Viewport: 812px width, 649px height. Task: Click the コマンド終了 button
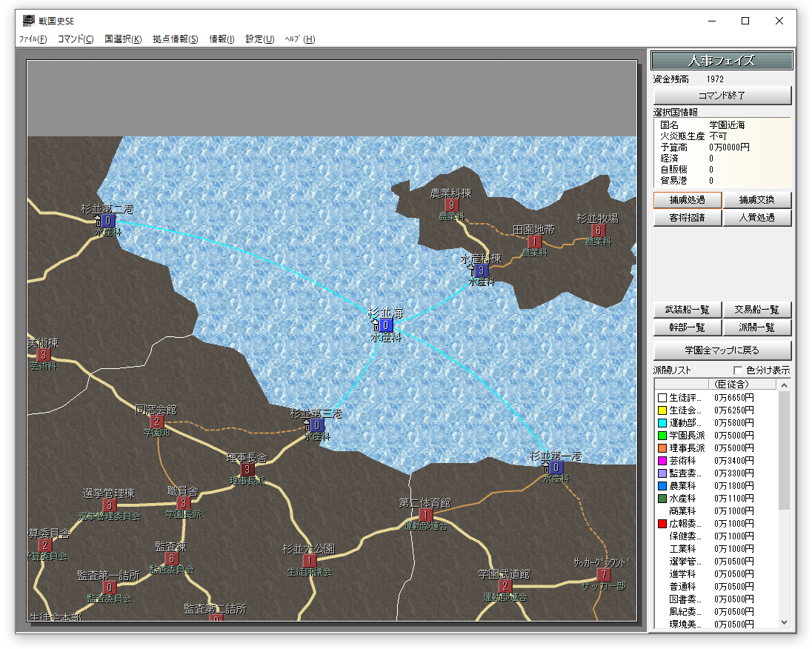click(722, 96)
